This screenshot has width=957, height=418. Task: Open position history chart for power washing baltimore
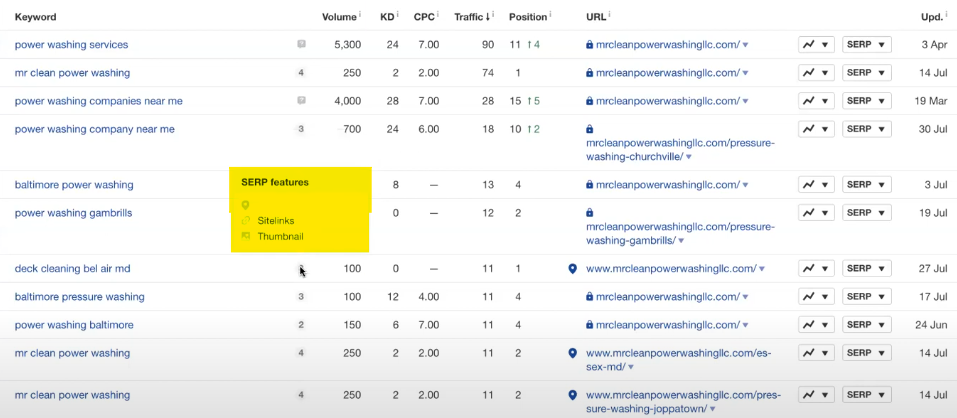(816, 325)
